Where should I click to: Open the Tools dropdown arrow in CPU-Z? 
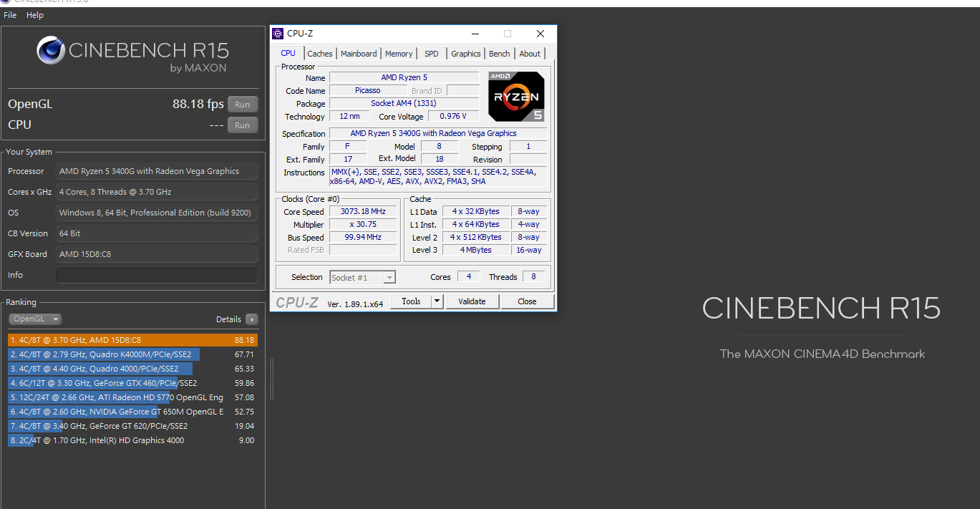[437, 301]
